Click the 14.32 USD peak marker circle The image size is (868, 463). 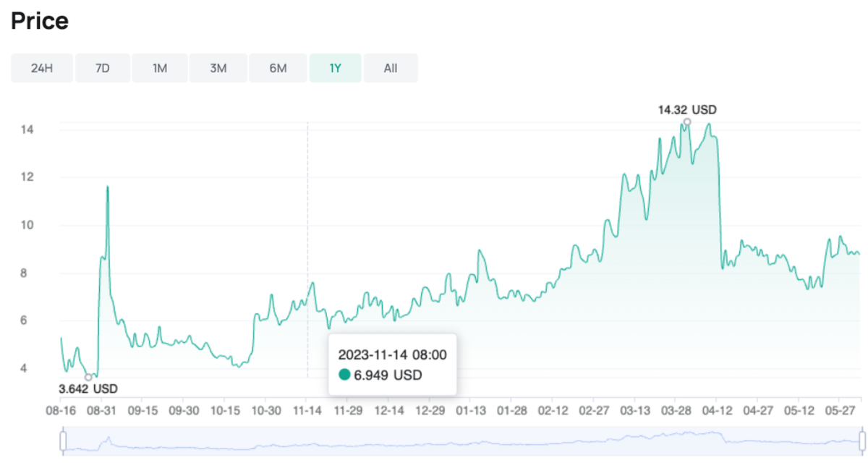click(687, 122)
